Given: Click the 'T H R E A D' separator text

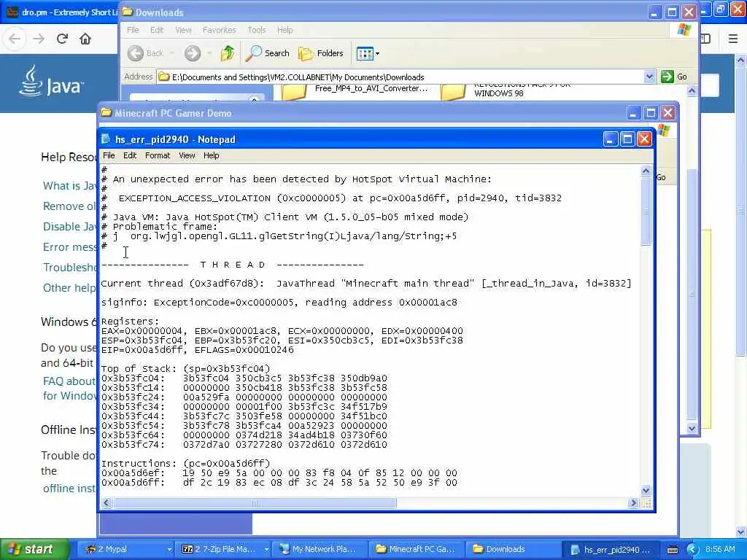Looking at the screenshot, I should pos(233,265).
